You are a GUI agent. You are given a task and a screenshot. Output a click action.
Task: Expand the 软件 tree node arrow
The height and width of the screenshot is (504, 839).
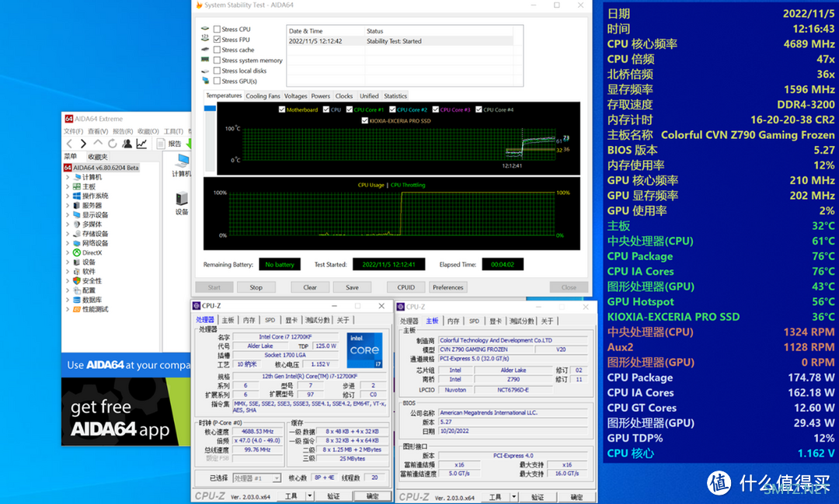pyautogui.click(x=68, y=272)
